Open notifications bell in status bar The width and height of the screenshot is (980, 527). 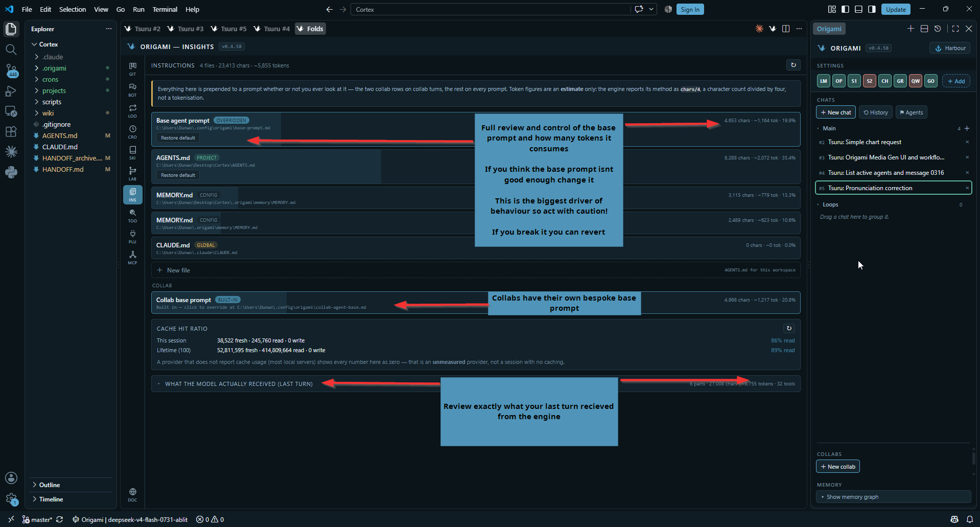[x=969, y=519]
